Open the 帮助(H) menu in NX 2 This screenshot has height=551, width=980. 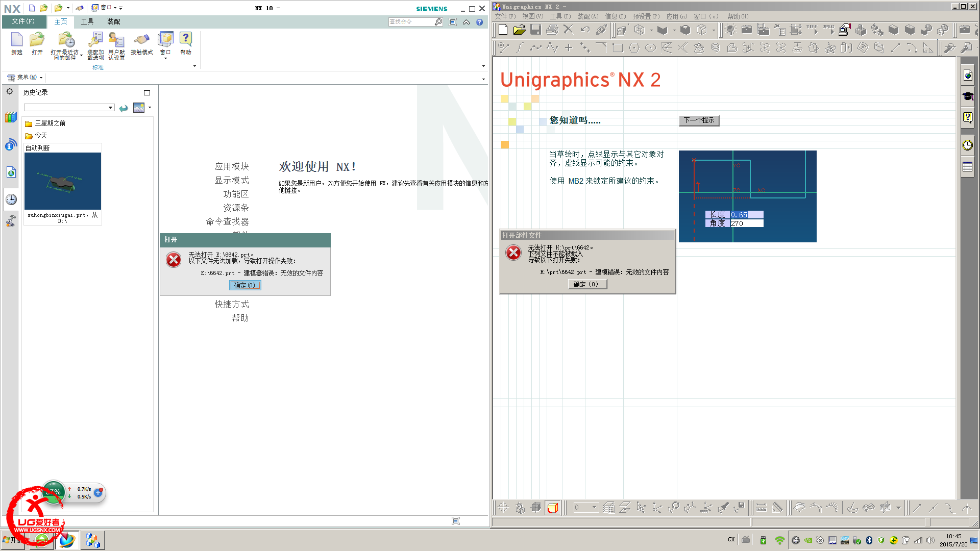pos(738,16)
